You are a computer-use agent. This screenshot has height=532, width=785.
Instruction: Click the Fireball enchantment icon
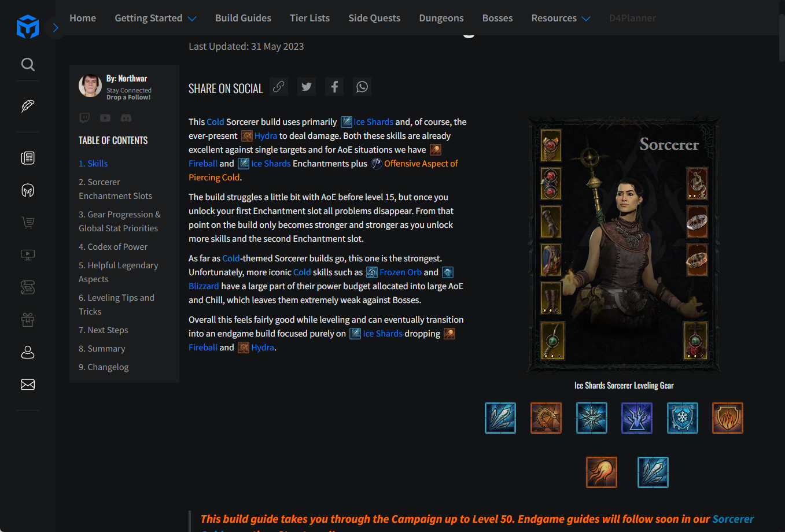602,472
